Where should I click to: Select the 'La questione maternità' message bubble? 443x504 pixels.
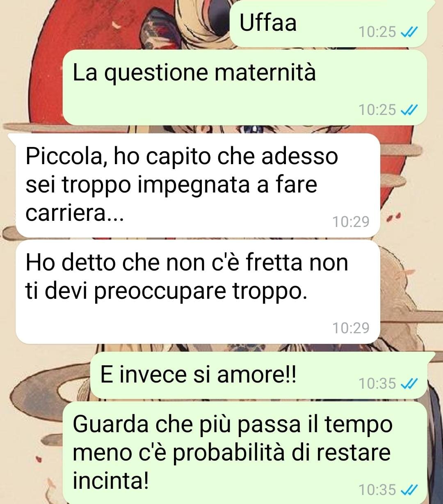click(x=245, y=87)
